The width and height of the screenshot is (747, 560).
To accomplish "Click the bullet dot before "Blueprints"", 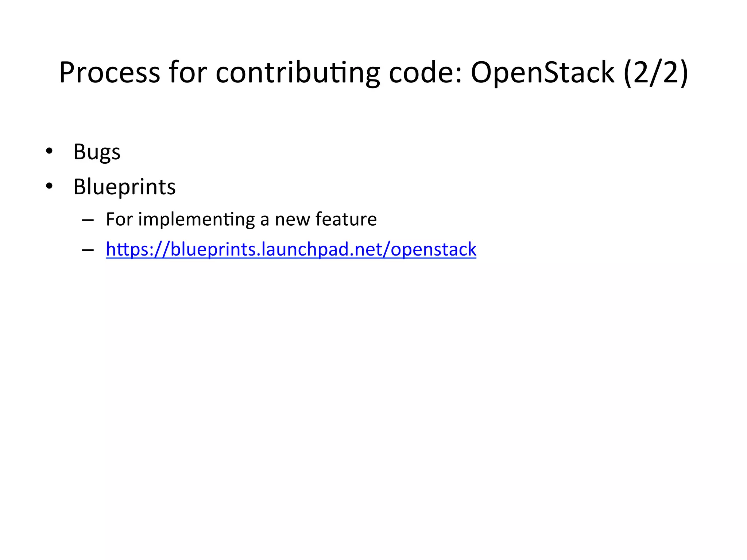I will (x=49, y=186).
